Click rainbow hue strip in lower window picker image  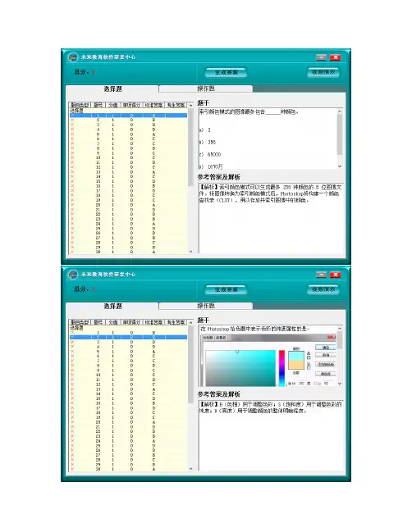click(x=282, y=368)
